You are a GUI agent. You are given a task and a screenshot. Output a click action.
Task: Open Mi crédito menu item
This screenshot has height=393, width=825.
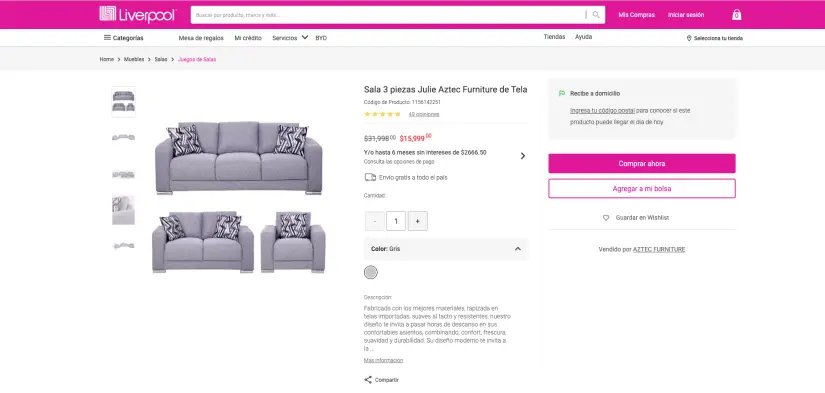point(248,38)
